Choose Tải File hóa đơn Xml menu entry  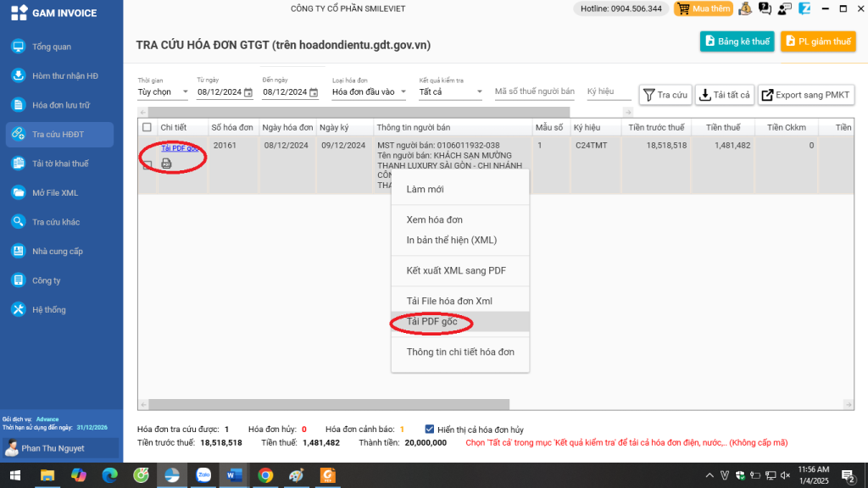(x=460, y=301)
